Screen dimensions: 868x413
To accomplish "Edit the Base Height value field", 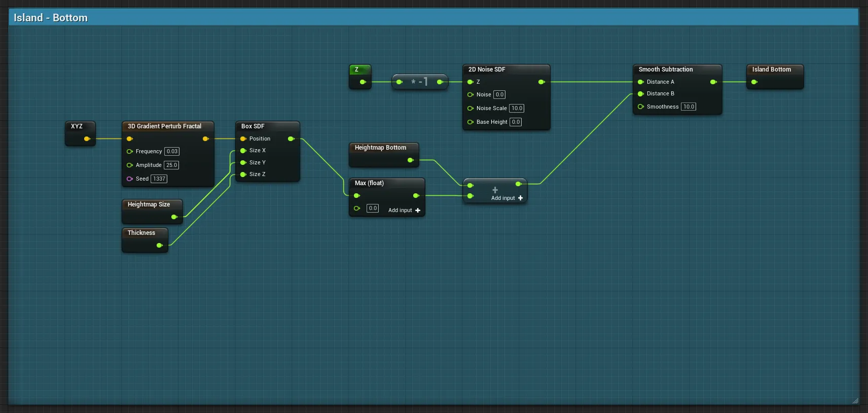I will (516, 122).
